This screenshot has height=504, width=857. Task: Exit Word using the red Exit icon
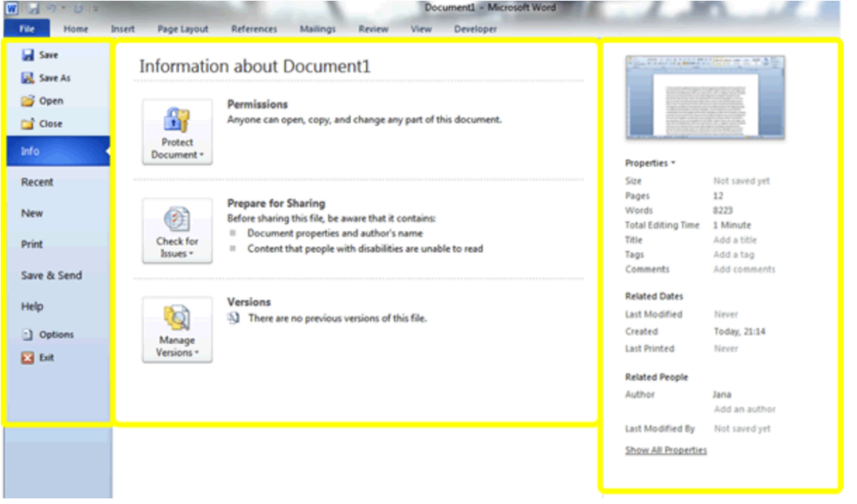click(x=27, y=357)
